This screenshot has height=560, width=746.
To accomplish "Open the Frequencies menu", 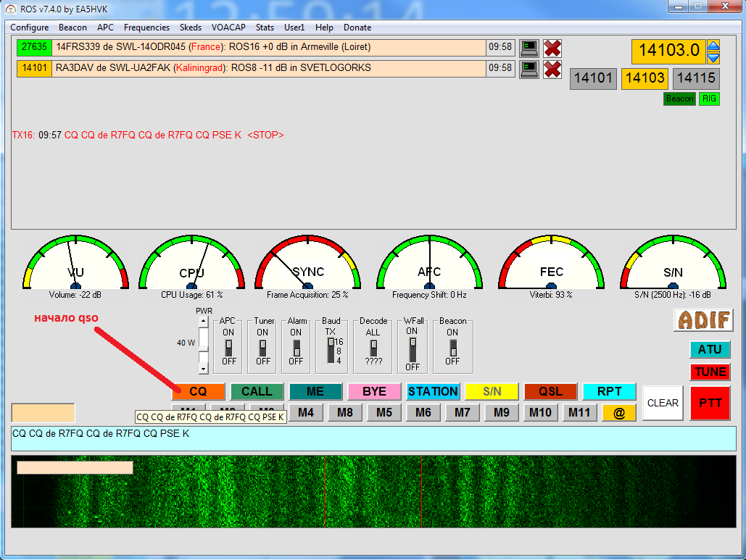I will point(146,28).
